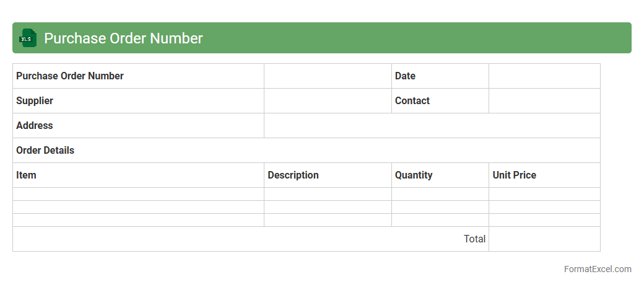Click the Supplier label cell
This screenshot has width=644, height=287.
point(138,101)
